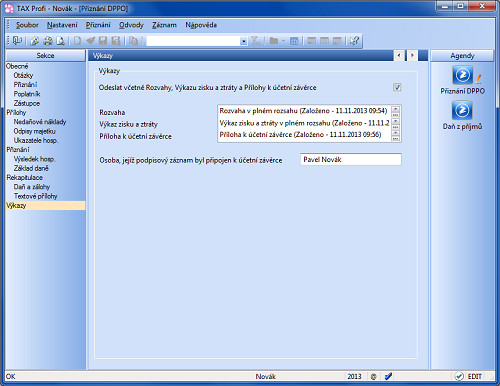
Task: Click the Pavel Novák signatory input field
Action: tap(351, 160)
